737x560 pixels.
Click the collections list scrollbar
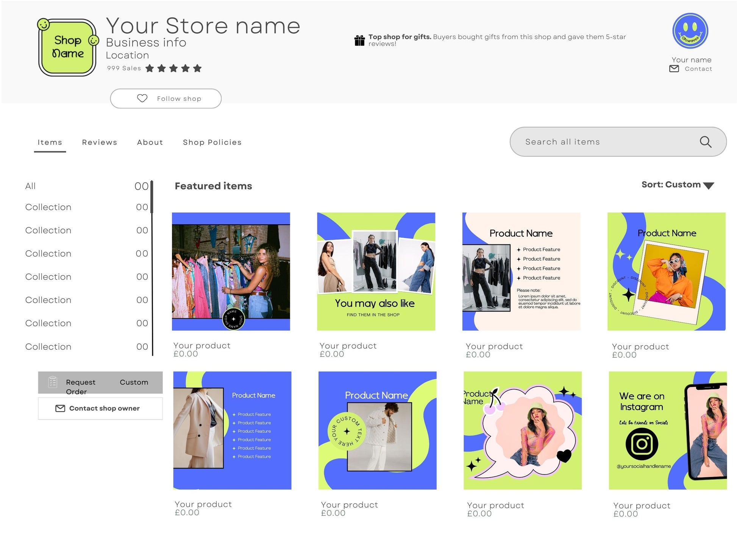pyautogui.click(x=152, y=197)
